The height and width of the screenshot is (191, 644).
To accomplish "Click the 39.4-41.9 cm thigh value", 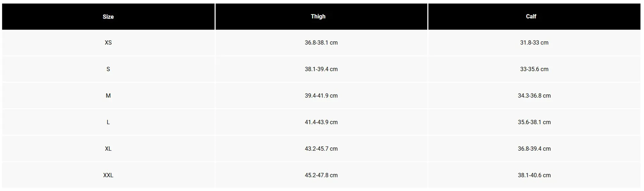I will tap(321, 96).
